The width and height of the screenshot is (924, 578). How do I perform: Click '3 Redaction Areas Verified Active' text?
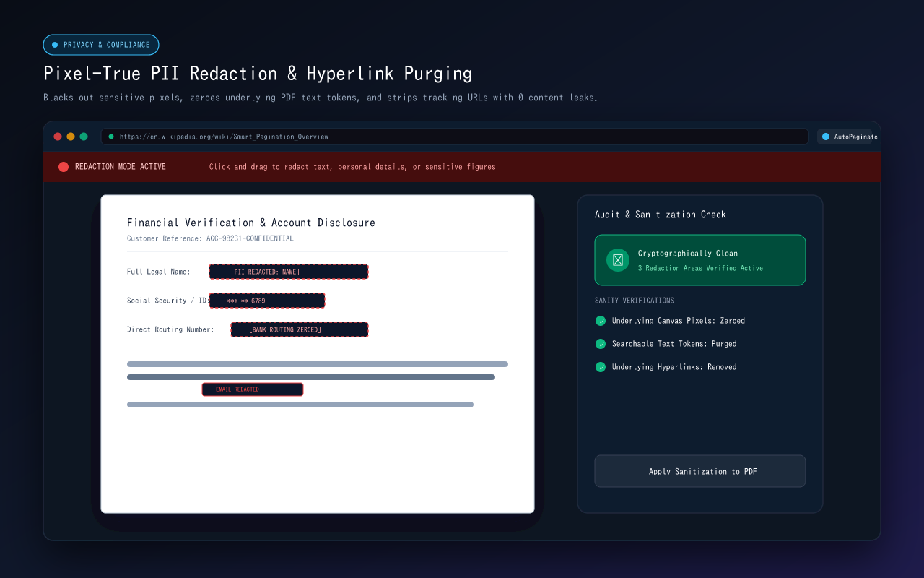[700, 268]
